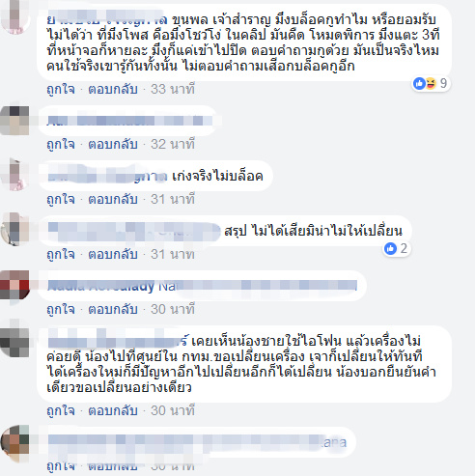Open the avatar next to the เก่งจริงไม่บล็อค comment
Image resolution: width=475 pixels, height=476 pixels.
(14, 175)
